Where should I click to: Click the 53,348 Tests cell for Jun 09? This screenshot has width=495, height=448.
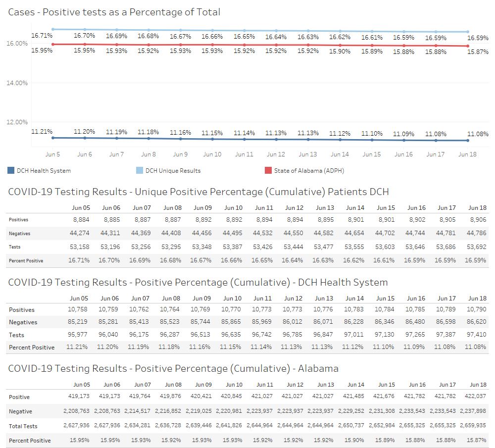202,247
